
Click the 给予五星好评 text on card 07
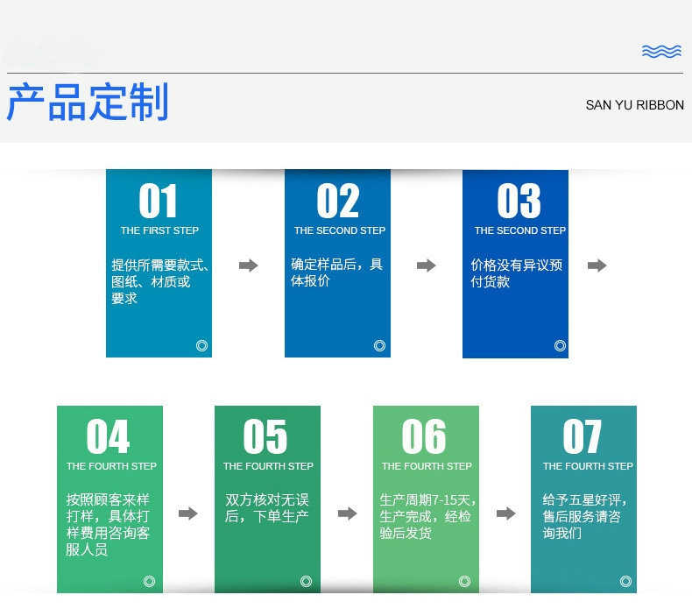click(582, 499)
